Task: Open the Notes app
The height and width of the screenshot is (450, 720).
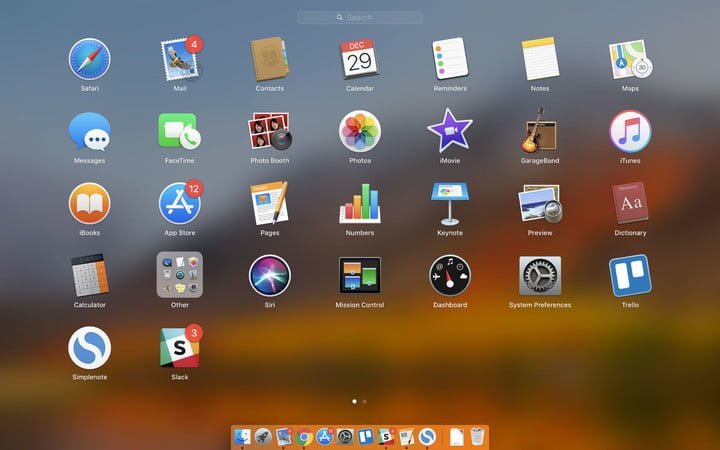Action: [540, 59]
